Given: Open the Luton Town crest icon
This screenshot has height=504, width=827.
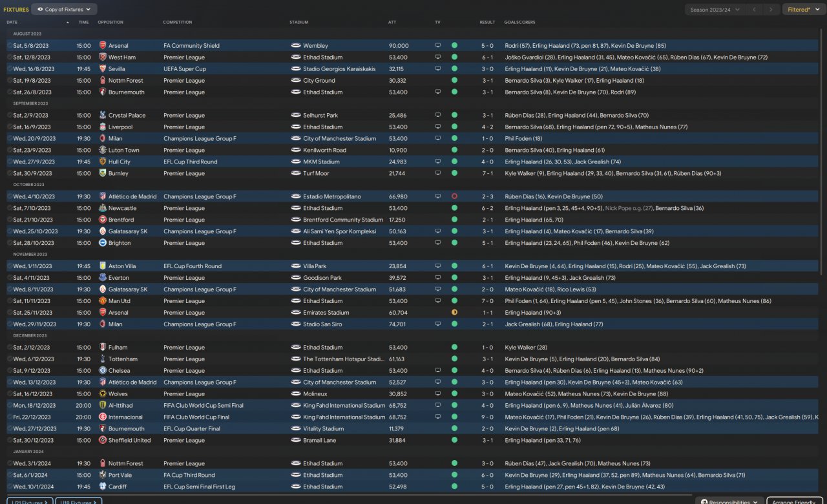Looking at the screenshot, I should click(x=103, y=151).
